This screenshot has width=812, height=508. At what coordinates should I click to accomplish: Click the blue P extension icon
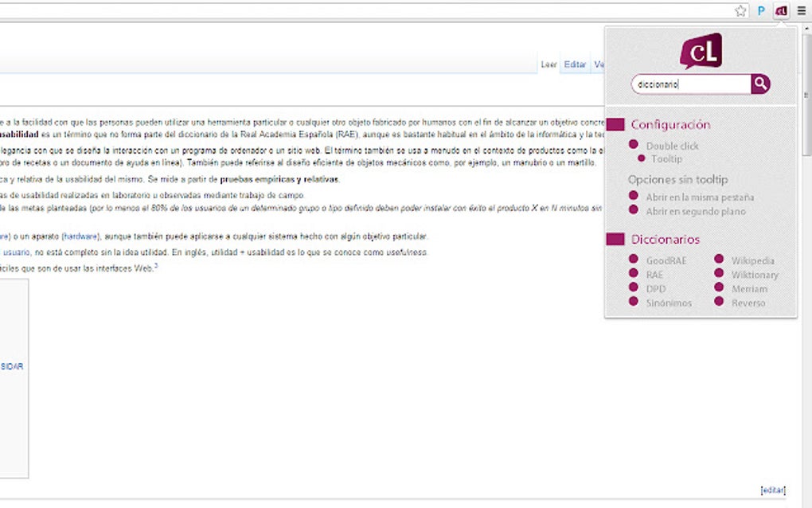(x=761, y=11)
